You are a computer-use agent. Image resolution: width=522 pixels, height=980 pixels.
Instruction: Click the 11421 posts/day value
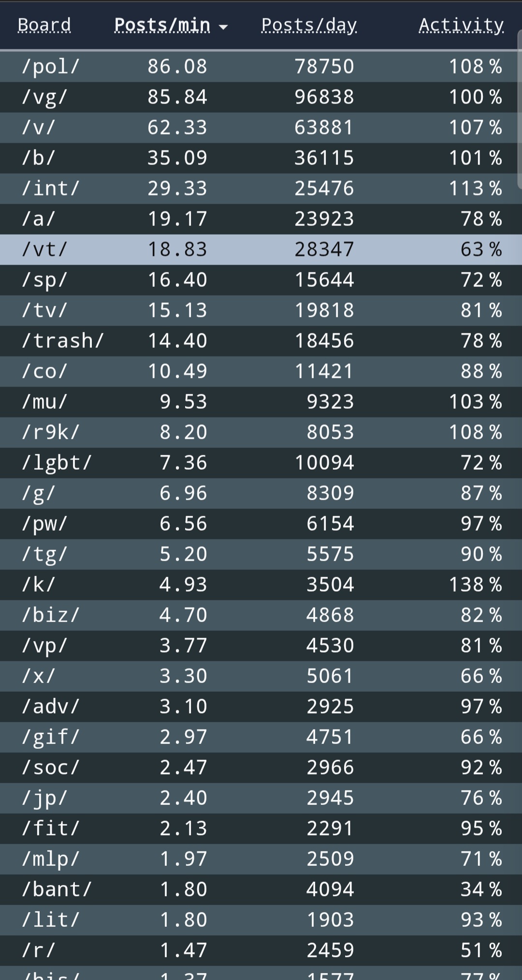[x=324, y=371]
